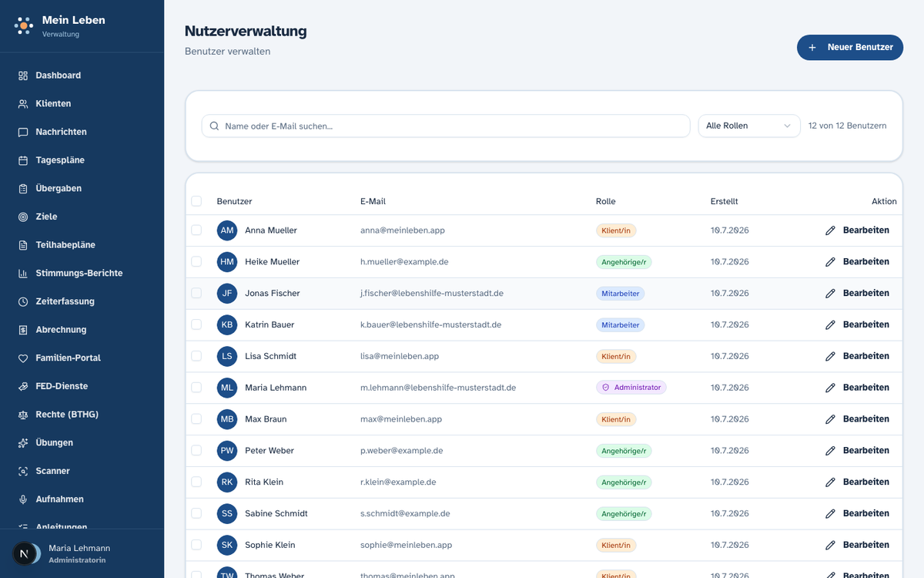Screen dimensions: 924x578
Task: Open the Alle Rollen dropdown
Action: 749,126
